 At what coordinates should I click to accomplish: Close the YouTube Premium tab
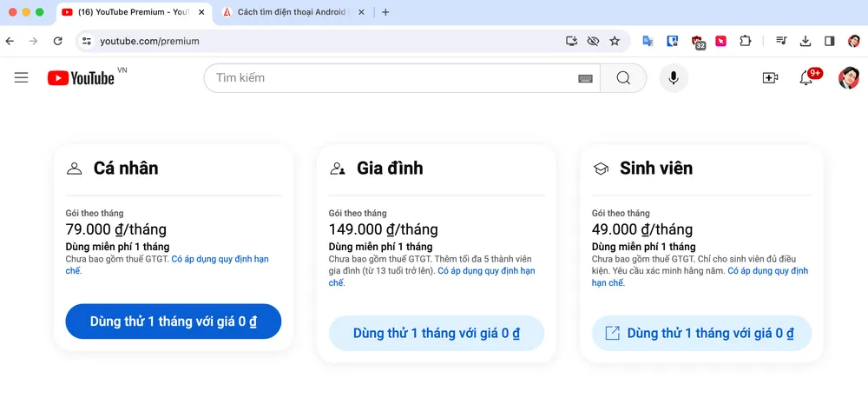pyautogui.click(x=201, y=12)
